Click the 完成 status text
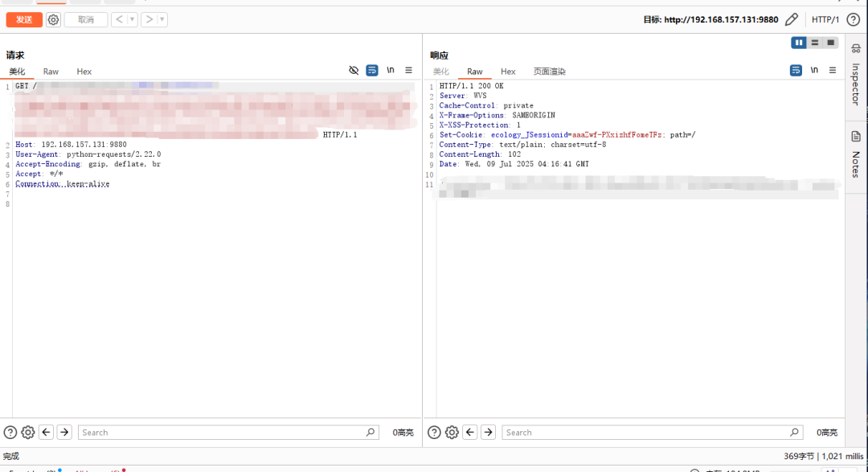The image size is (868, 472). (11, 457)
